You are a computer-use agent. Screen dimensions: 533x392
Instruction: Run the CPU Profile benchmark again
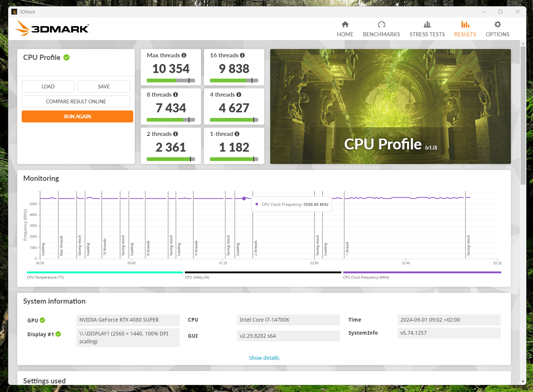click(77, 116)
